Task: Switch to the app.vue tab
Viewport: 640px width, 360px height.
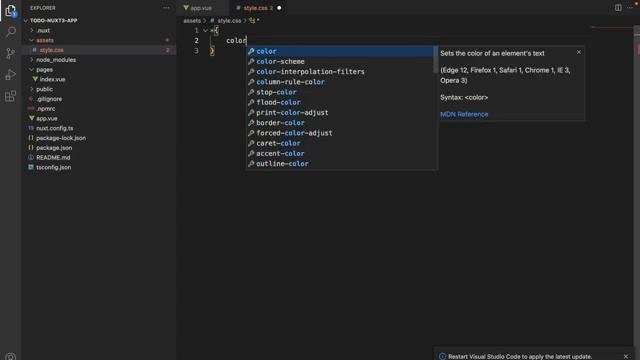Action: click(x=201, y=8)
